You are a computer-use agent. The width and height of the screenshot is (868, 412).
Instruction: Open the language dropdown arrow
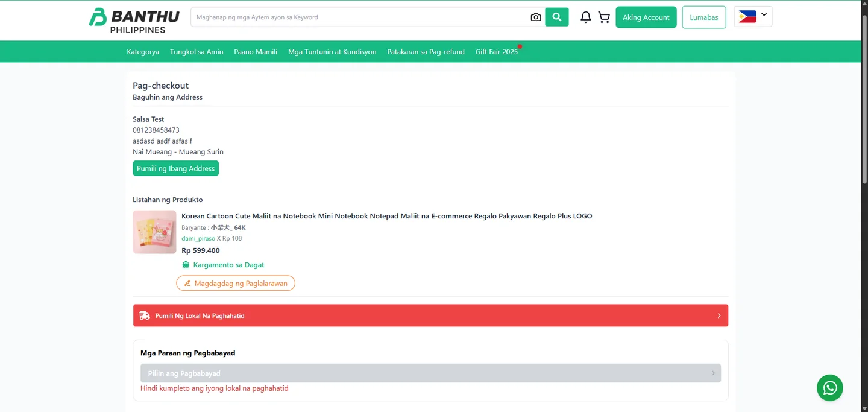[764, 15]
